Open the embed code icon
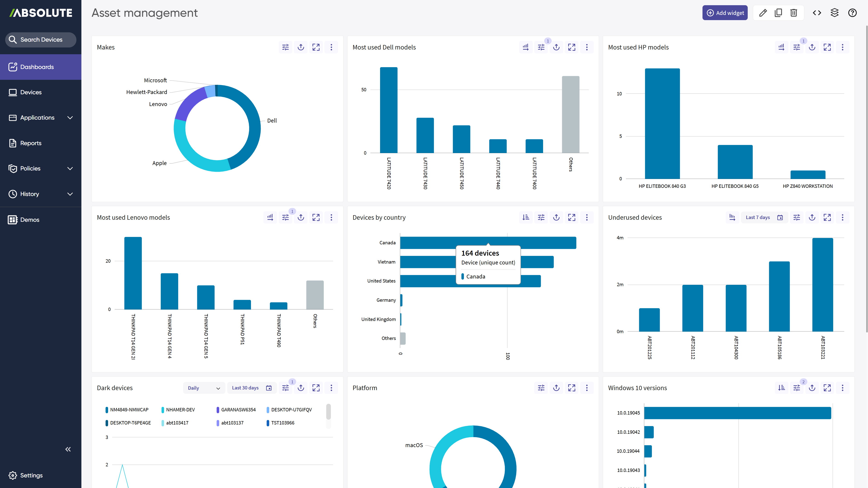This screenshot has width=868, height=488. (817, 13)
